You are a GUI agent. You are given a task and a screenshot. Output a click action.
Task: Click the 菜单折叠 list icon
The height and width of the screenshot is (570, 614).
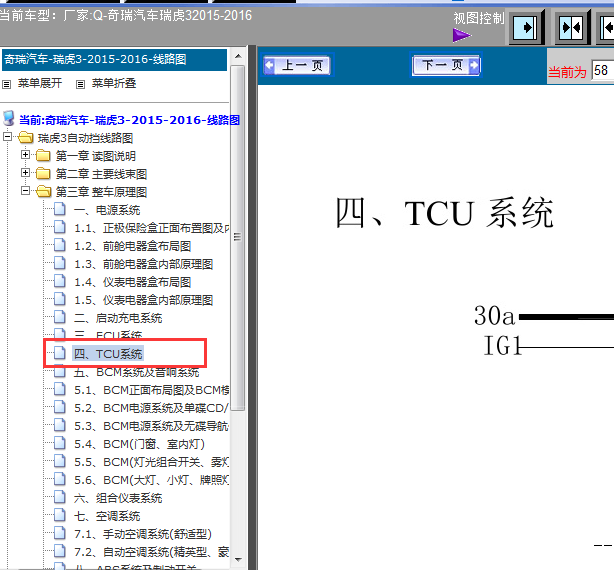coord(80,84)
